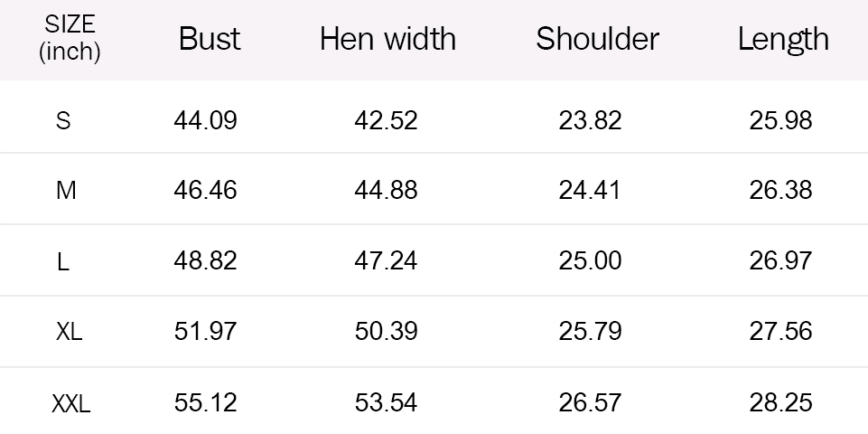The height and width of the screenshot is (434, 868).
Task: Click the Hen width column header
Action: click(387, 39)
